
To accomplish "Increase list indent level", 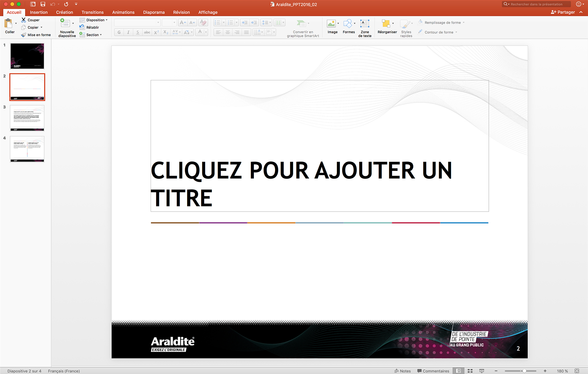I will point(254,23).
